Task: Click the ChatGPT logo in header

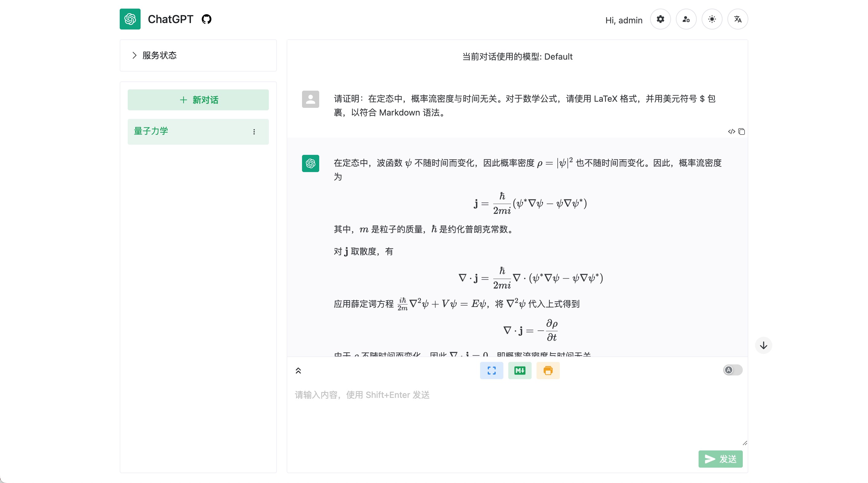Action: point(130,19)
